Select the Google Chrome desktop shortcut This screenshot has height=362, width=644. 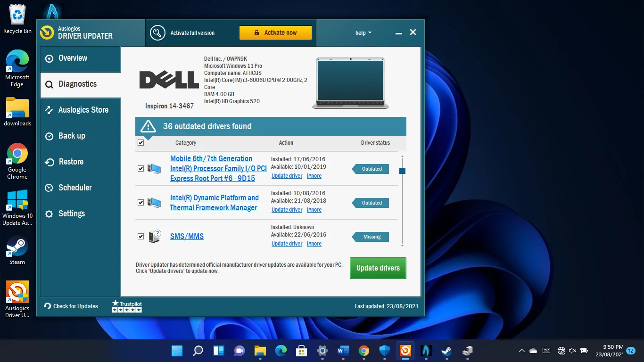click(17, 161)
